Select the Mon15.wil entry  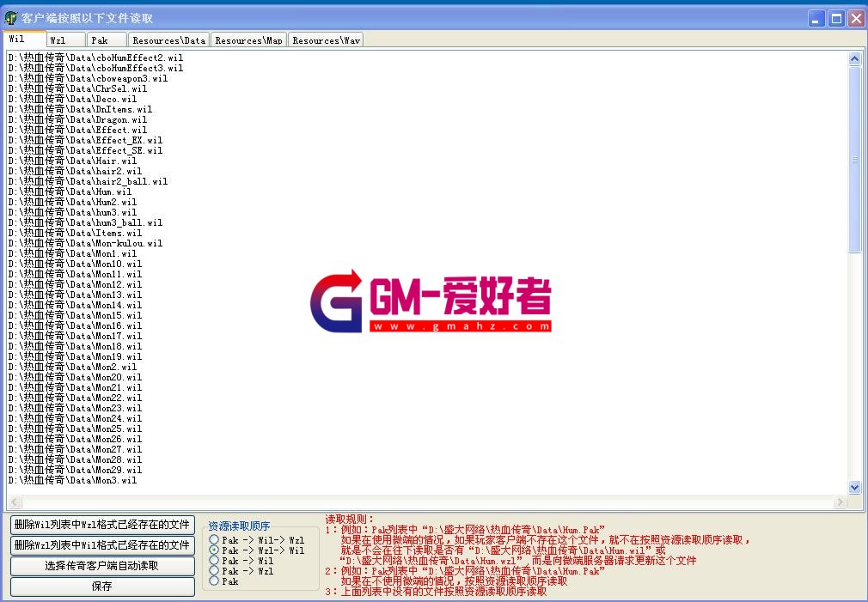pos(76,316)
